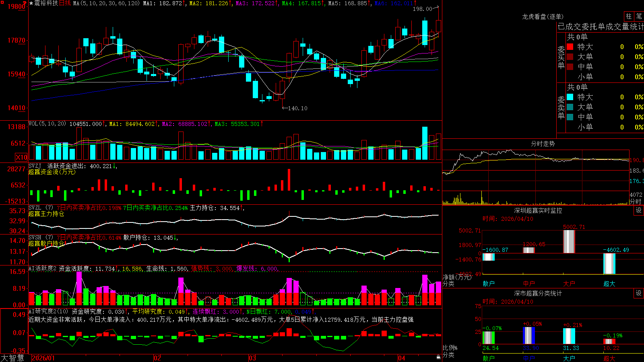Click the 日线 period label
Image resolution: width=644 pixels, height=362 pixels.
click(x=65, y=3)
